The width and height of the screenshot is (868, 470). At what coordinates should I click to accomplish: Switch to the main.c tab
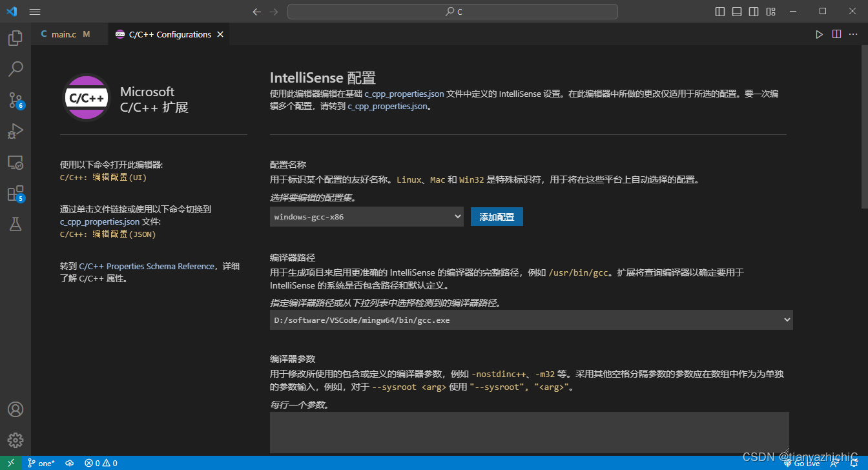[x=69, y=34]
